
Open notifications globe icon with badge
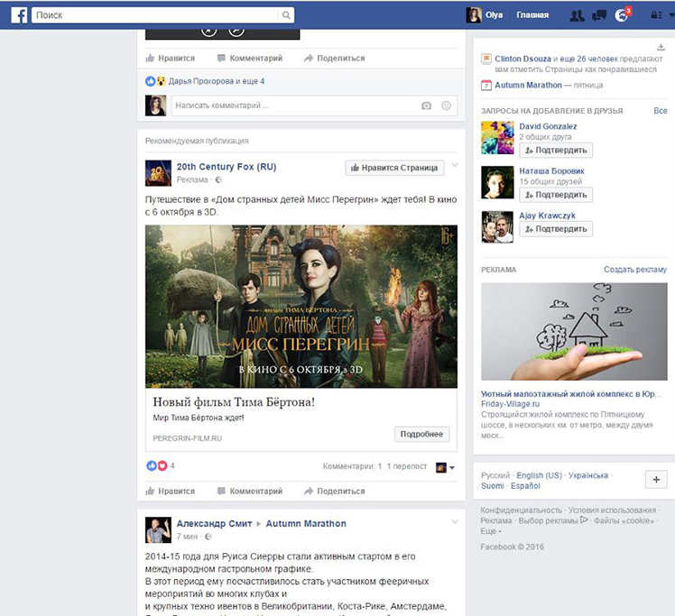622,15
